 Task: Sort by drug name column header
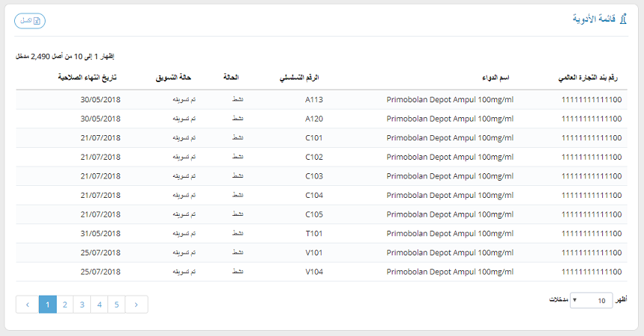pyautogui.click(x=494, y=78)
